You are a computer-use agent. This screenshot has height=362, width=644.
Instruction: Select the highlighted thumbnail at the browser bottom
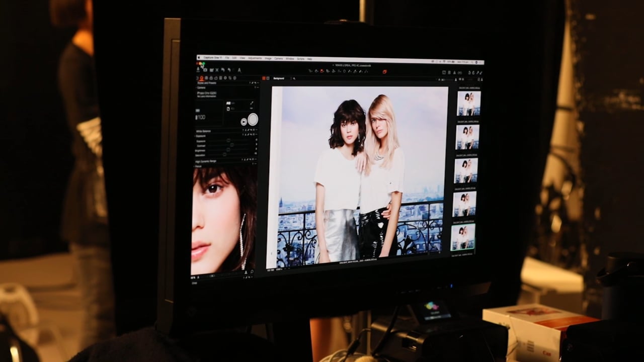463,237
